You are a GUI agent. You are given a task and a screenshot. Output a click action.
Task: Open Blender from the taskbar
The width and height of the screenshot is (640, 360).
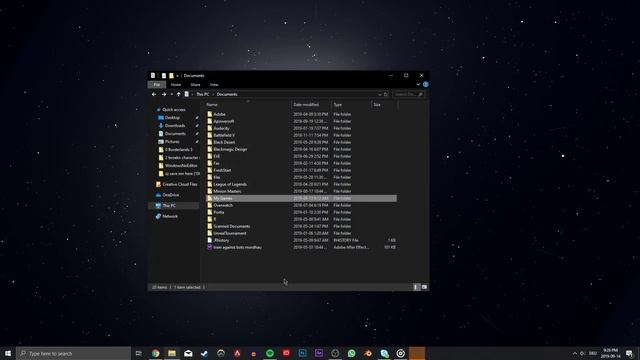[x=368, y=353]
